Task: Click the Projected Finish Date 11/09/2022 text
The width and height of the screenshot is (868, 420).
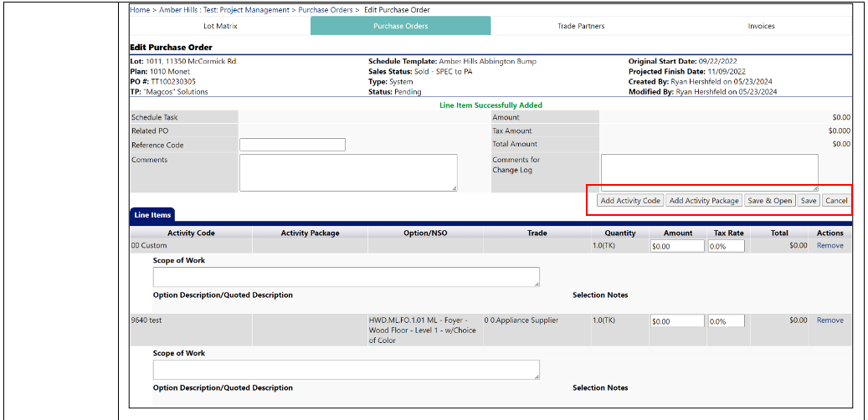Action: [687, 72]
